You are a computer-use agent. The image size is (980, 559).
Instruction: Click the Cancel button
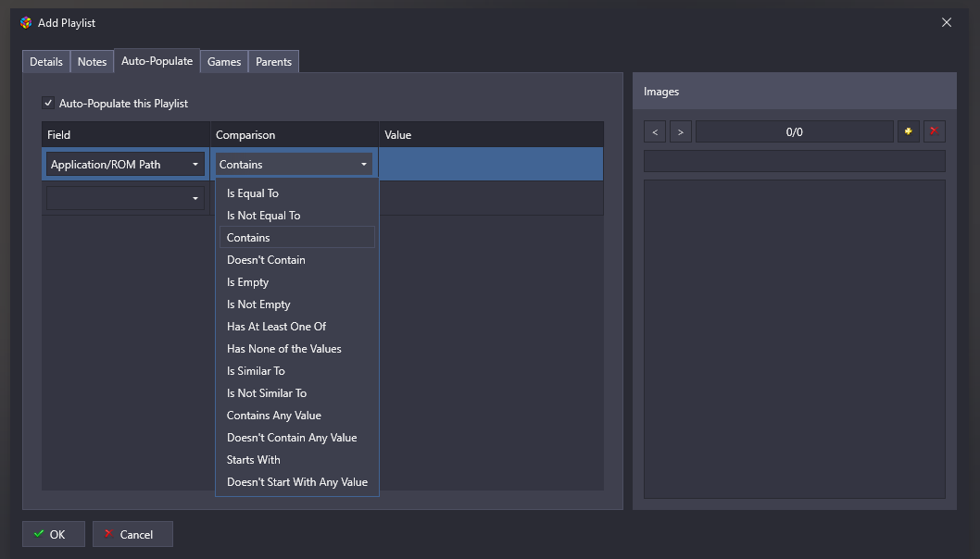point(133,534)
